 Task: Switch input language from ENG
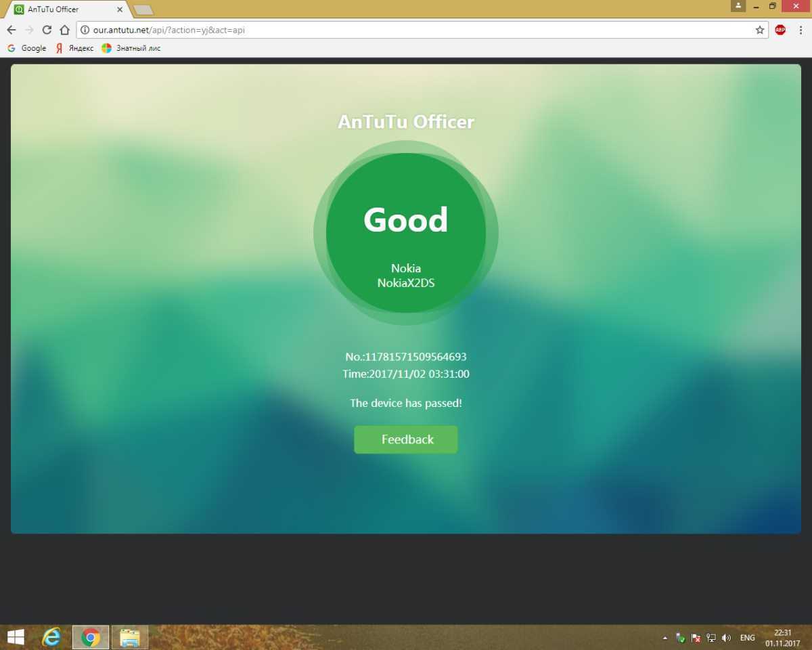[748, 638]
